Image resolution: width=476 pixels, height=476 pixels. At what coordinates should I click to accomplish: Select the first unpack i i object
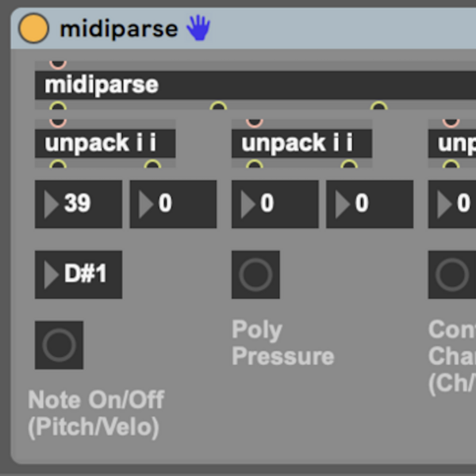coord(105,144)
